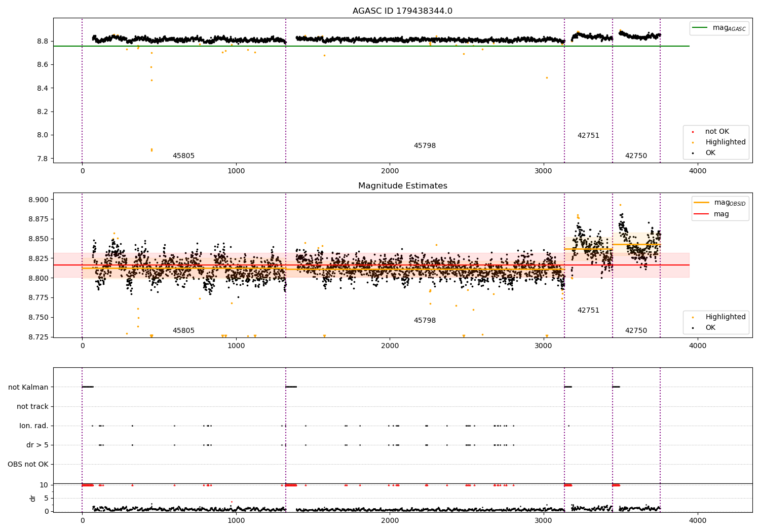Click y-tick 8.725 on middle plot

pos(39,337)
